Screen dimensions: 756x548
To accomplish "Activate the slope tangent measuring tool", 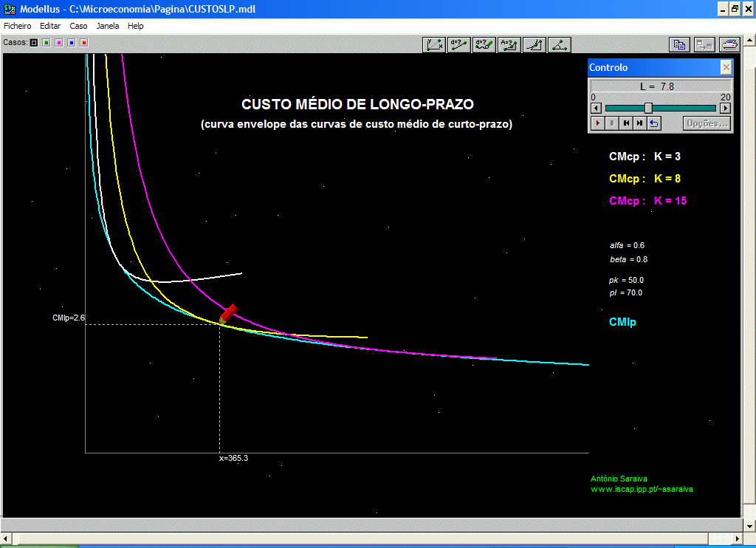I will pos(535,45).
